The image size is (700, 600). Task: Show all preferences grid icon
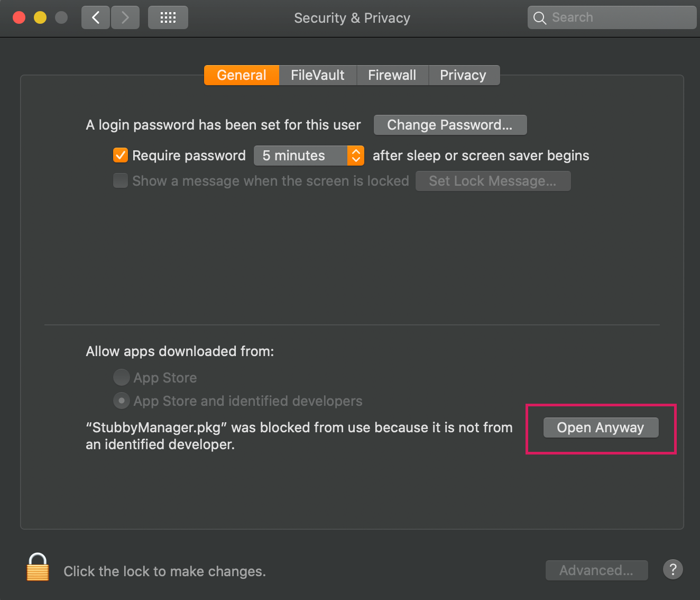point(168,17)
